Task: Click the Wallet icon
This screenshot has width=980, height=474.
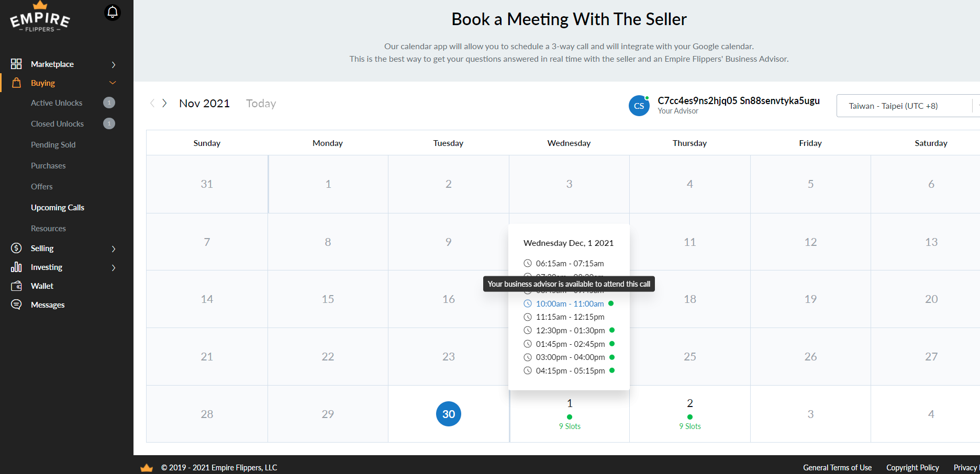Action: [16, 286]
